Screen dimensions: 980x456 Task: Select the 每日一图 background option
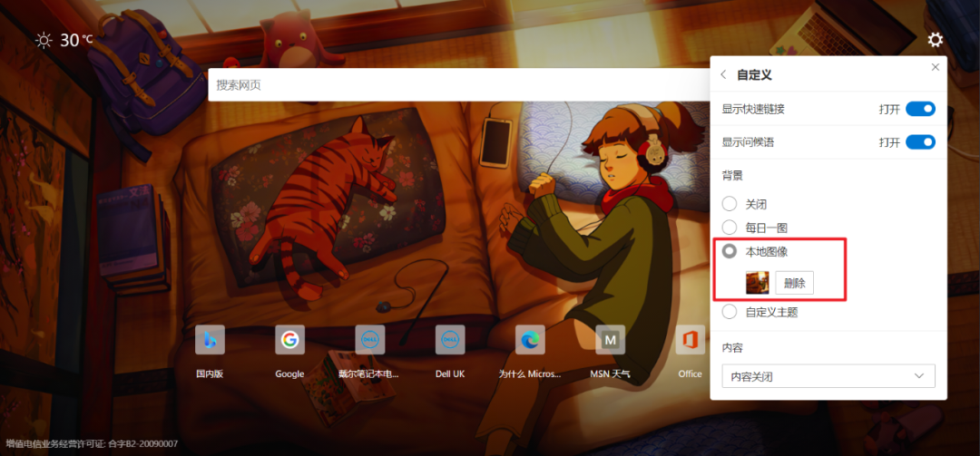click(730, 228)
